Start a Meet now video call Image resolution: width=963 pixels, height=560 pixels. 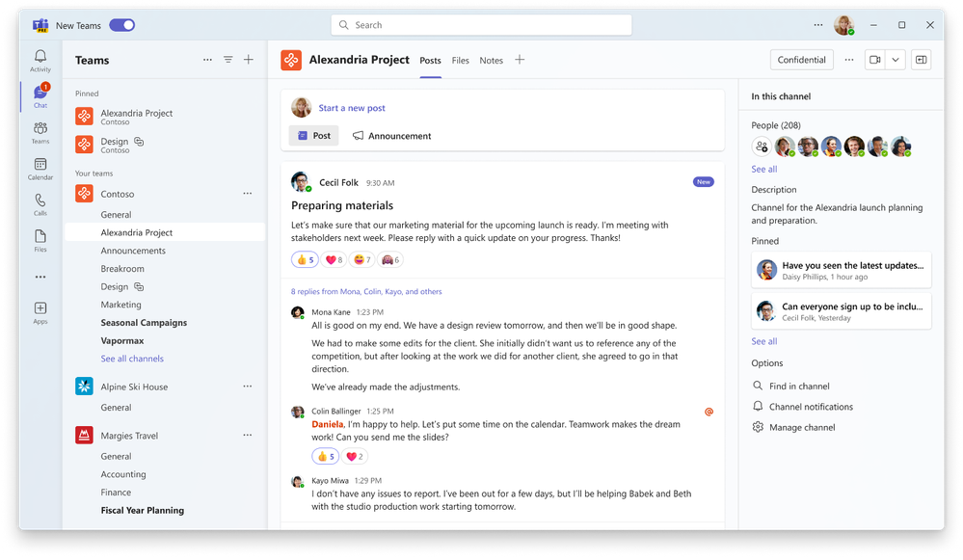coord(876,59)
